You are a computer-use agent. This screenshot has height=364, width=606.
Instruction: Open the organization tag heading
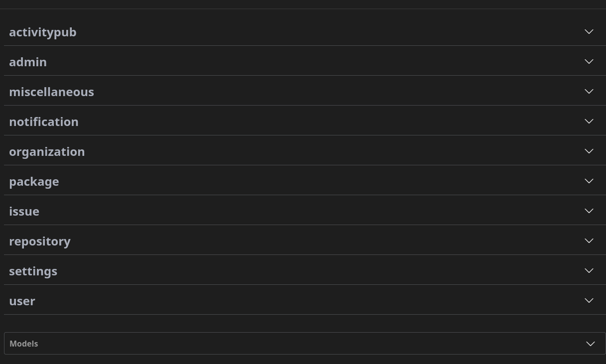coord(47,151)
